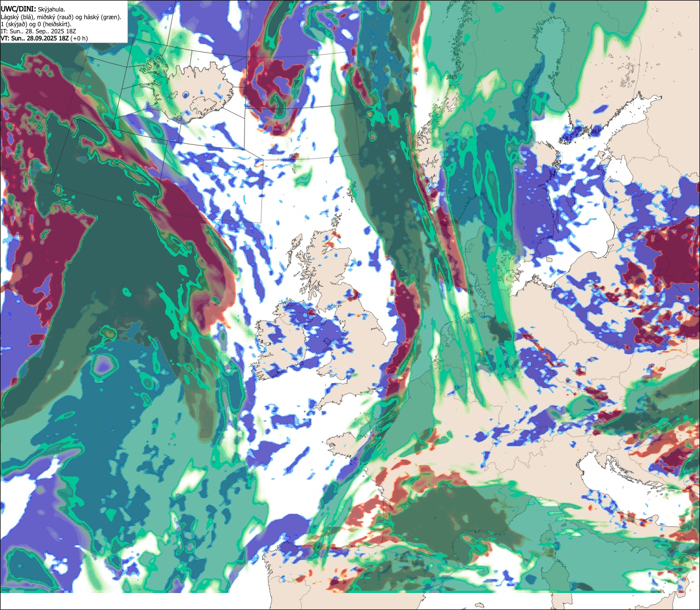This screenshot has height=610, width=700.
Task: Click the bold 'UWC/DINI:' title label
Action: click(19, 9)
